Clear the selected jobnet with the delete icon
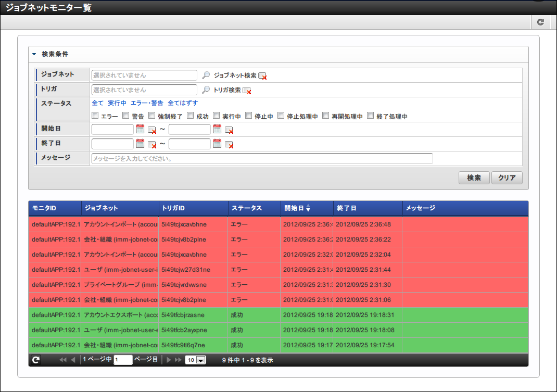Viewport: 557px width, 392px height. tap(262, 76)
